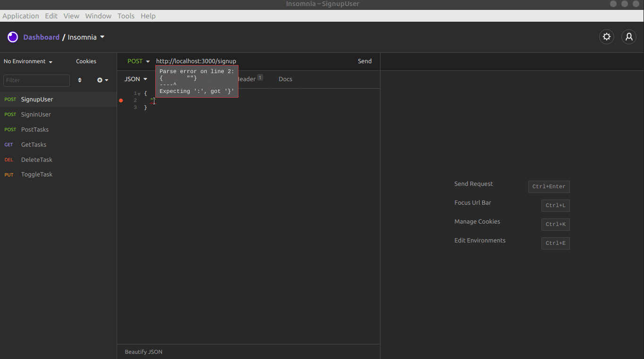Open the Insomnia logo home icon
The width and height of the screenshot is (644, 359).
tap(13, 37)
